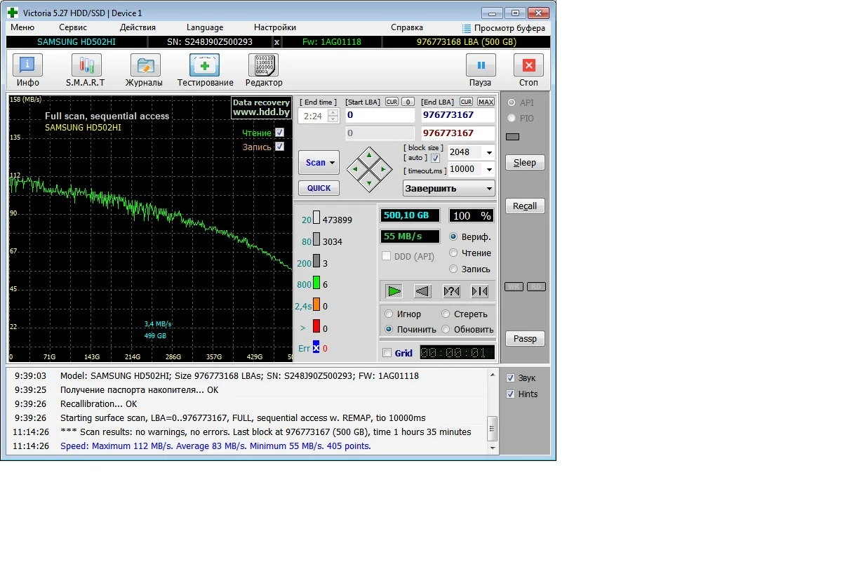
Task: Click the blue Err X block marker
Action: (316, 348)
